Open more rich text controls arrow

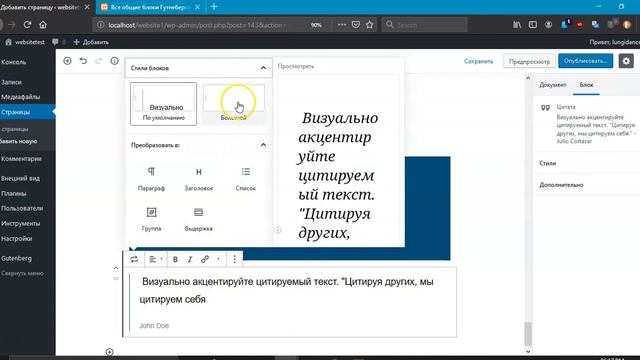point(218,259)
